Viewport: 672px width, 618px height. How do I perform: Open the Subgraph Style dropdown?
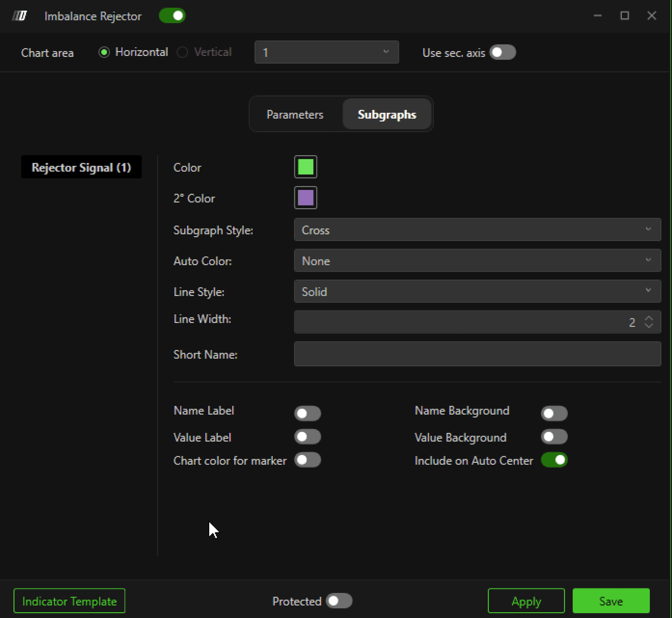point(477,230)
